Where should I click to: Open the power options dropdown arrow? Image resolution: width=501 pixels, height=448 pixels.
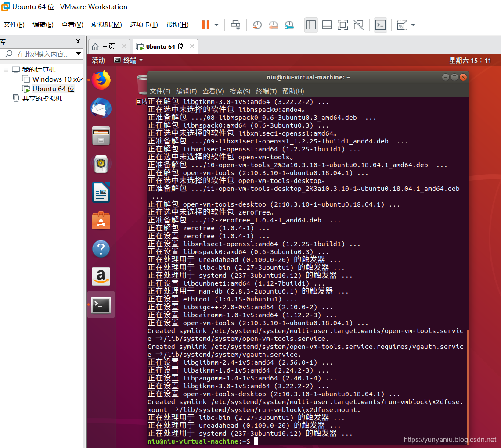tap(216, 25)
